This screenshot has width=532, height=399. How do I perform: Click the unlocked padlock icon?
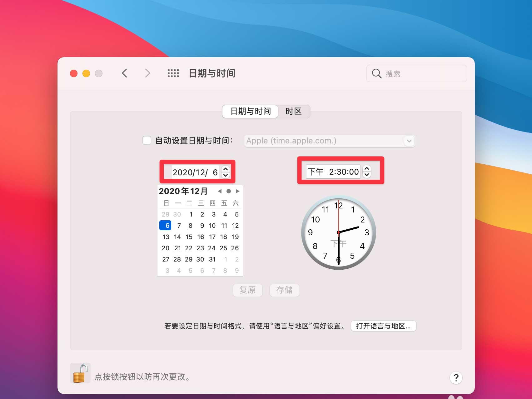(x=80, y=373)
